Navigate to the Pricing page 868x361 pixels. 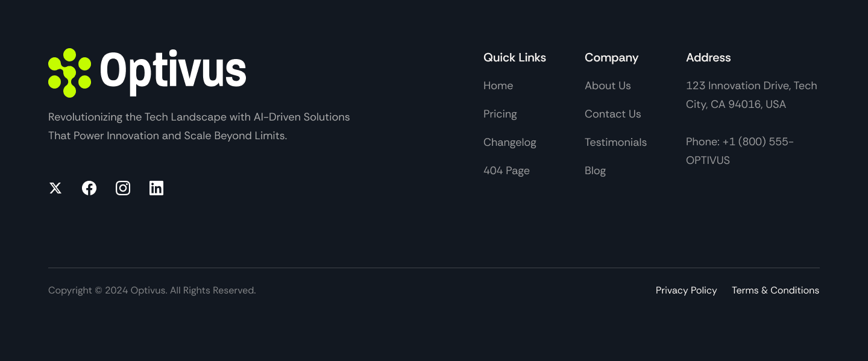[x=500, y=114]
